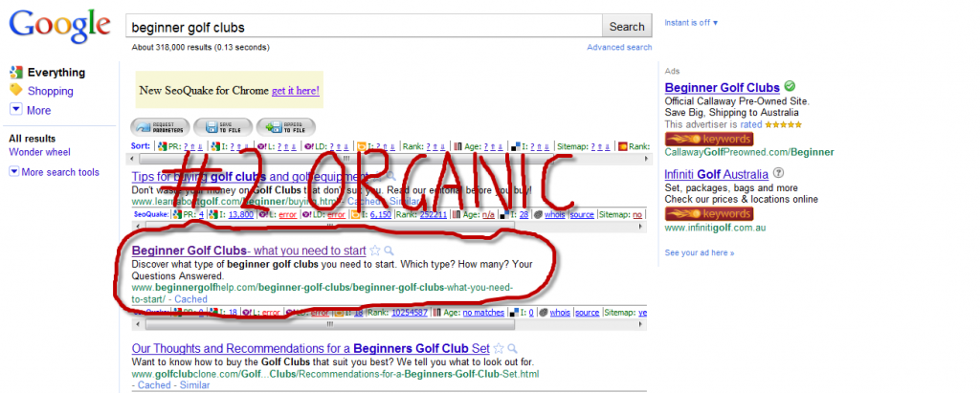This screenshot has width=980, height=393.
Task: Click Delicious index value 28
Action: (x=524, y=214)
